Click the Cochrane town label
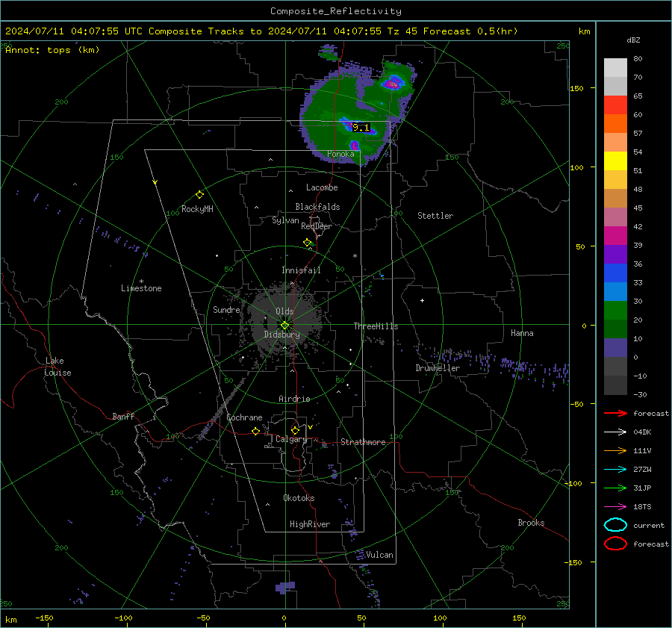 tap(244, 417)
